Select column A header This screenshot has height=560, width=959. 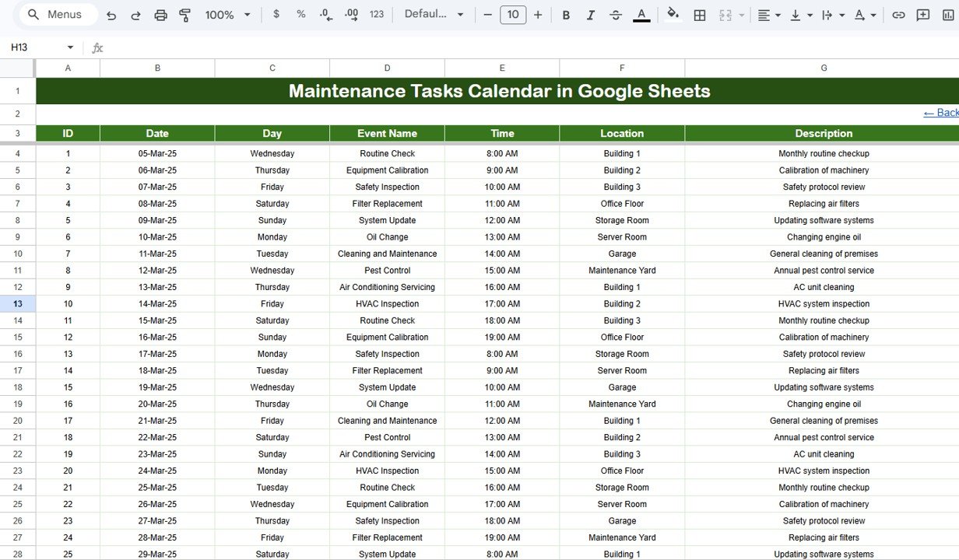pyautogui.click(x=68, y=68)
